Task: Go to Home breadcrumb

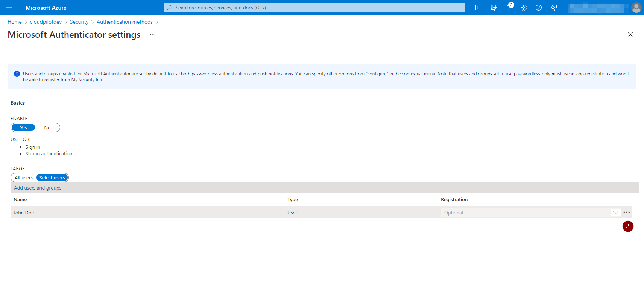Action: [15, 22]
